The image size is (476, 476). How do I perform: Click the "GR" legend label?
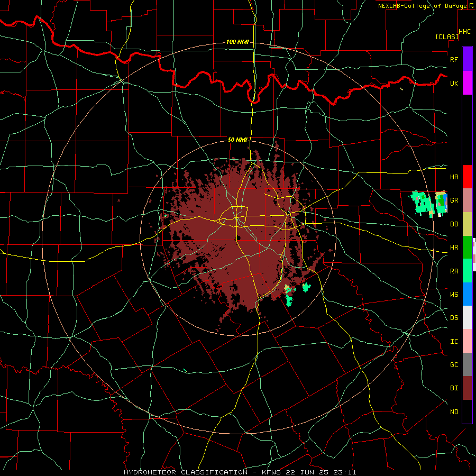point(454,200)
